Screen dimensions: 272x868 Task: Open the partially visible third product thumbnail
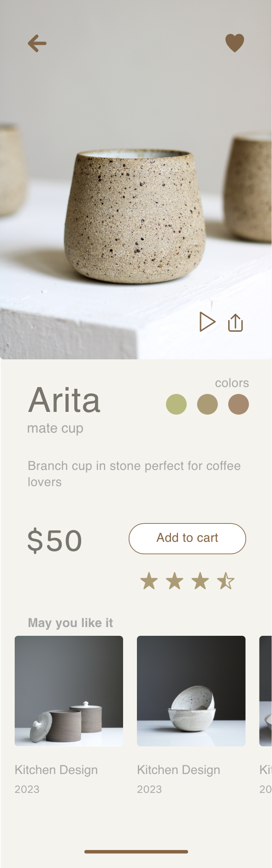266,691
